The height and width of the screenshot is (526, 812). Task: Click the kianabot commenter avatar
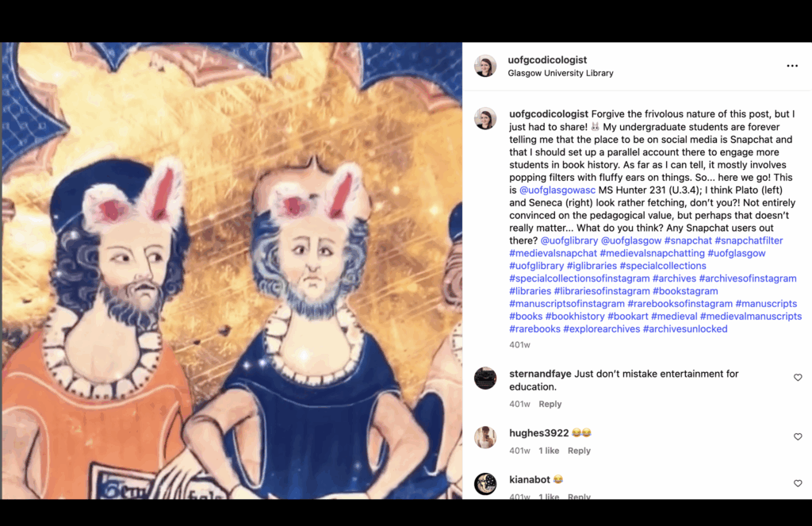click(485, 484)
